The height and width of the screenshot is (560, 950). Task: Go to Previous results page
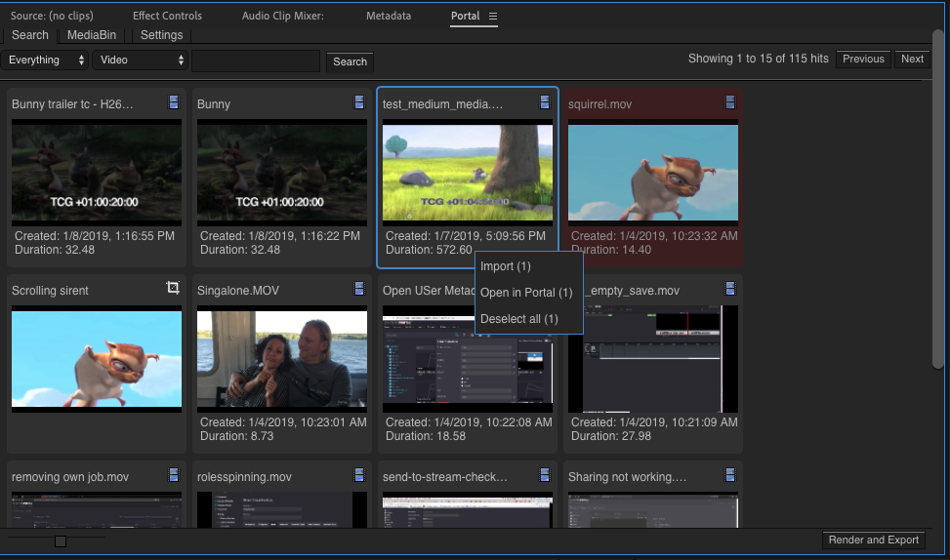pyautogui.click(x=863, y=59)
